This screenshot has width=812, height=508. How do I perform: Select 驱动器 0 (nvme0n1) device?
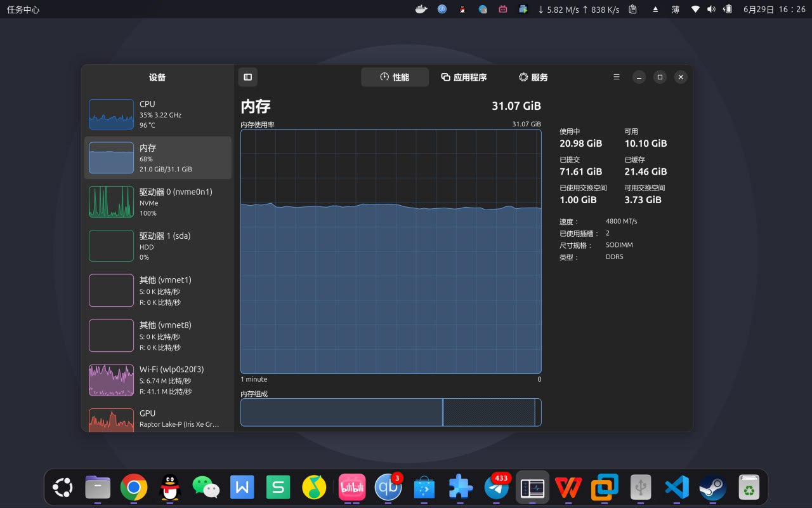(158, 202)
